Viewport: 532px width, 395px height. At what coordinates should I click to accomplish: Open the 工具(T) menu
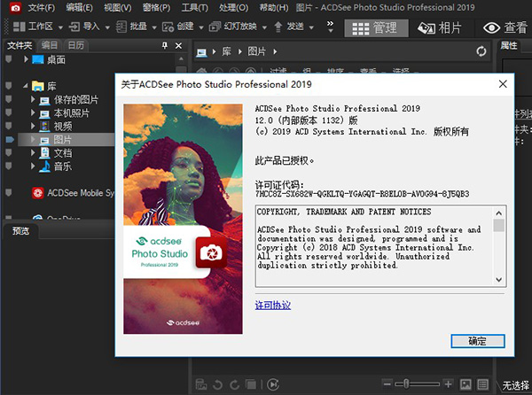[194, 7]
